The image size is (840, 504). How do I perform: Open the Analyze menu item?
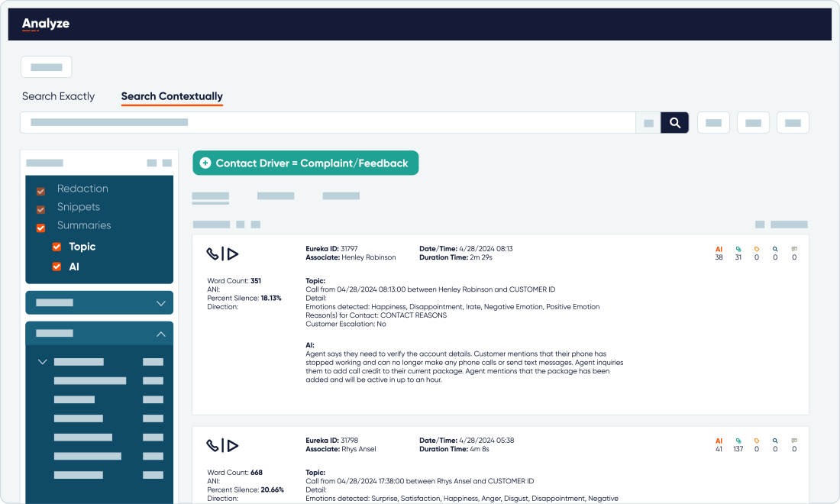pyautogui.click(x=46, y=24)
